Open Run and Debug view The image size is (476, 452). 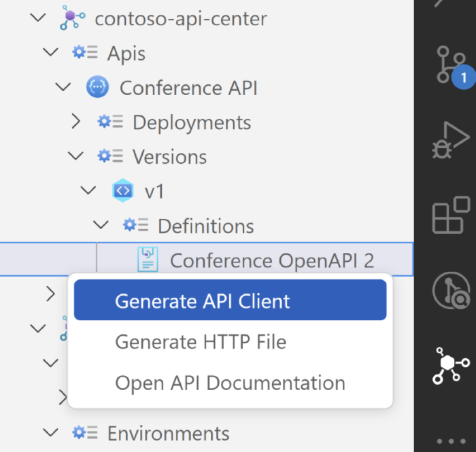click(451, 139)
